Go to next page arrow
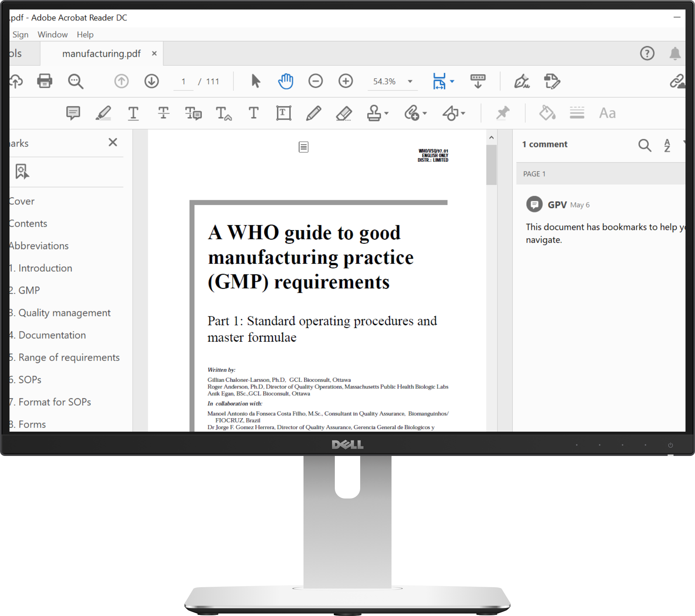The height and width of the screenshot is (616, 695). 152,81
